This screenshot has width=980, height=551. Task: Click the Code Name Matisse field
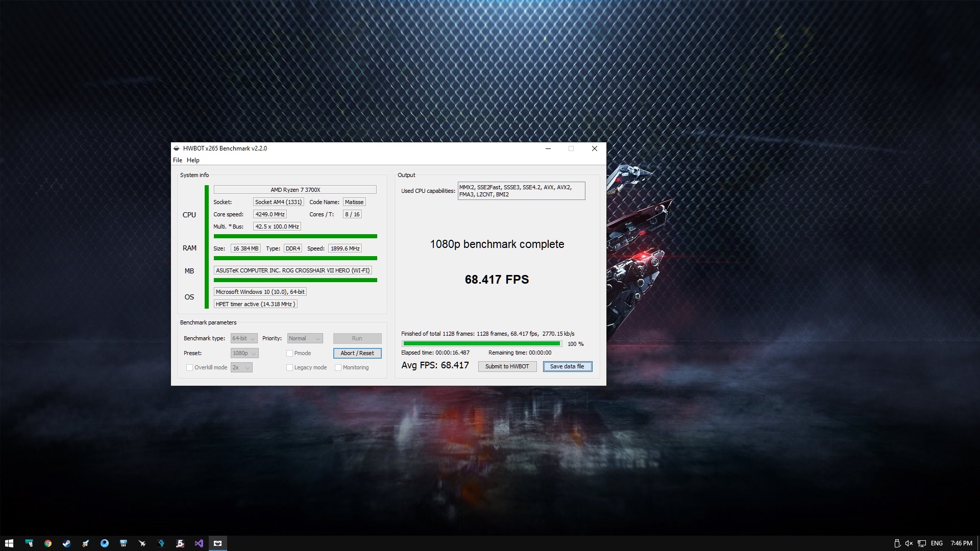click(354, 202)
